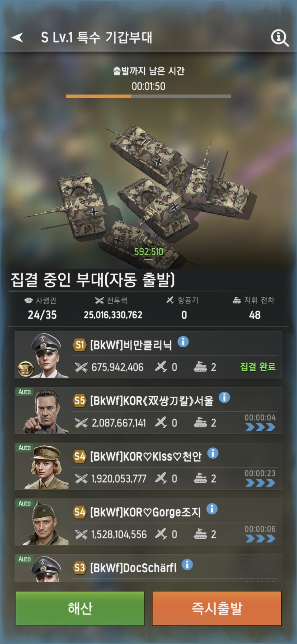Image resolution: width=297 pixels, height=644 pixels.
Task: Select the 비만클리닉 commander portrait
Action: [47, 355]
